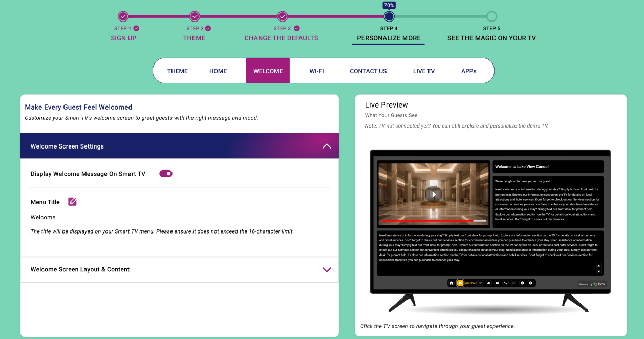Go to PERSONALIZE MORE step
This screenshot has height=339, width=644.
[389, 38]
